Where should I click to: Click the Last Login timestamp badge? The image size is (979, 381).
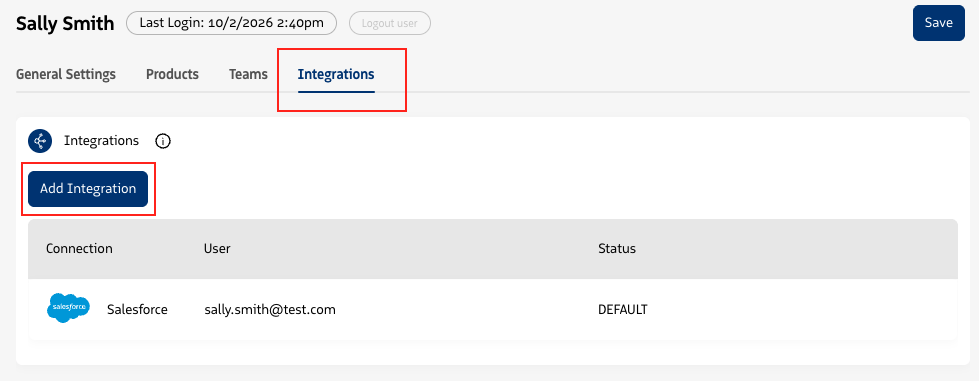(x=232, y=24)
